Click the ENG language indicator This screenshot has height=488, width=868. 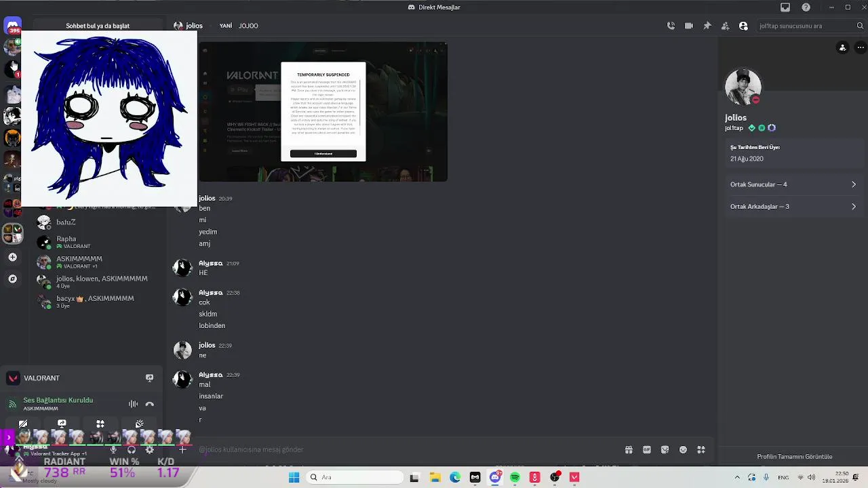pos(783,477)
